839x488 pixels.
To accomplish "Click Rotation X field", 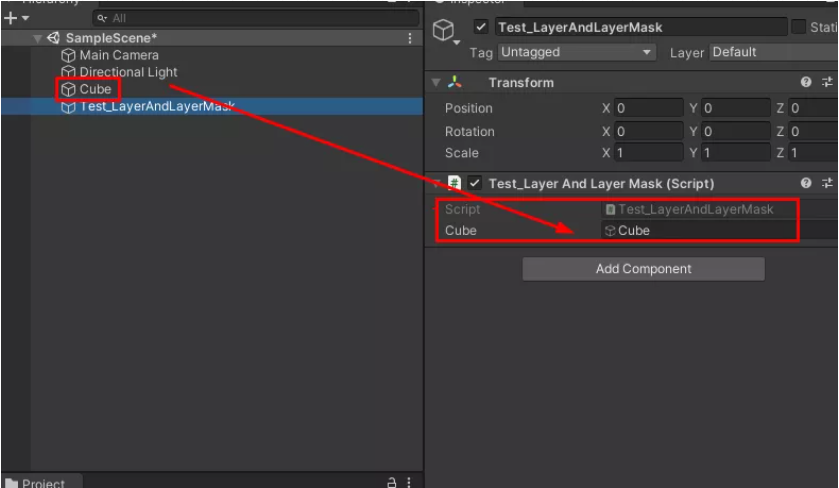I will (x=649, y=131).
